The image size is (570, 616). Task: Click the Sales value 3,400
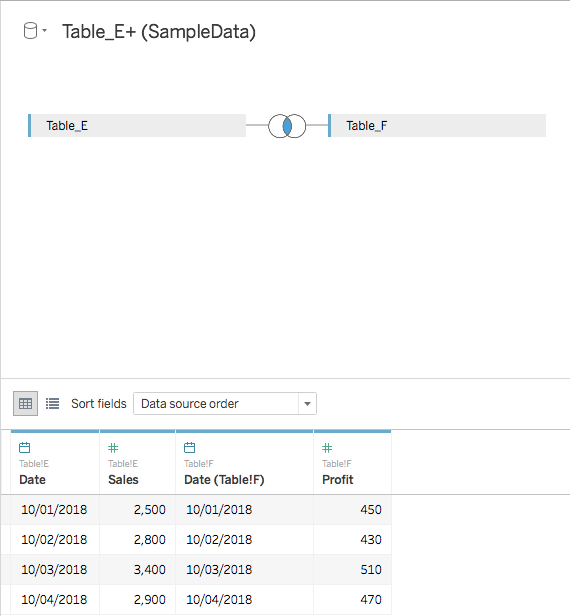(x=150, y=570)
